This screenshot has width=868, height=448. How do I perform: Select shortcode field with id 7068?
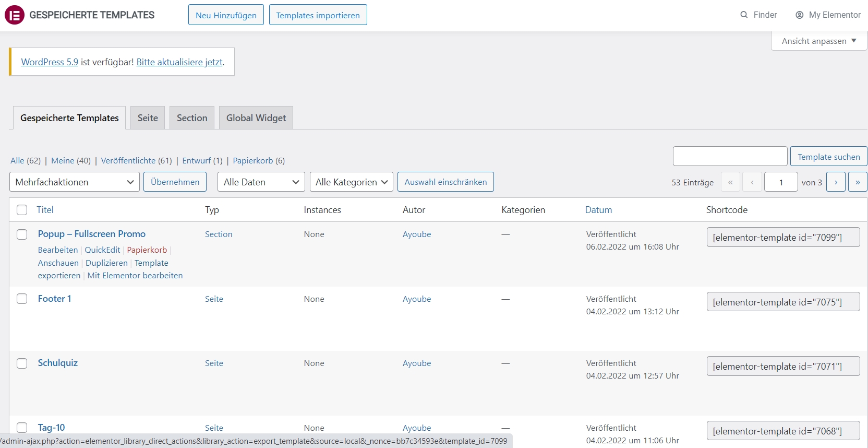coord(783,431)
